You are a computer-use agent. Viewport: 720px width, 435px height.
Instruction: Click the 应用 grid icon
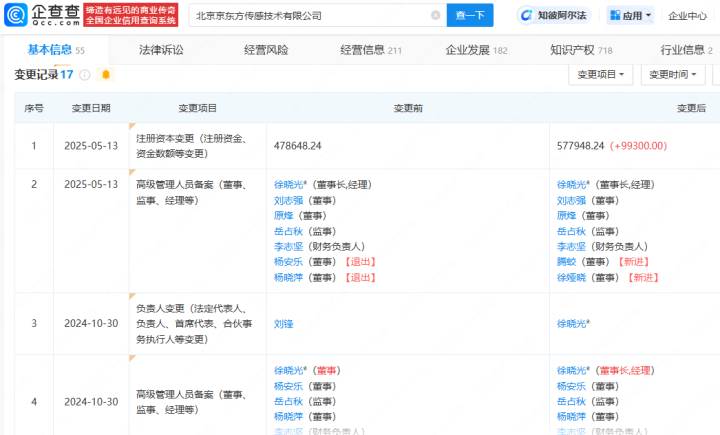(615, 15)
